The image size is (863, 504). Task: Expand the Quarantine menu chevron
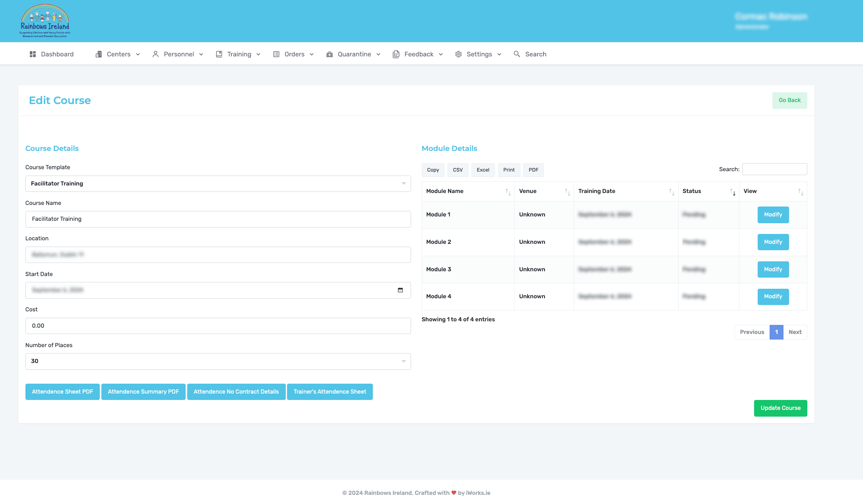point(378,54)
